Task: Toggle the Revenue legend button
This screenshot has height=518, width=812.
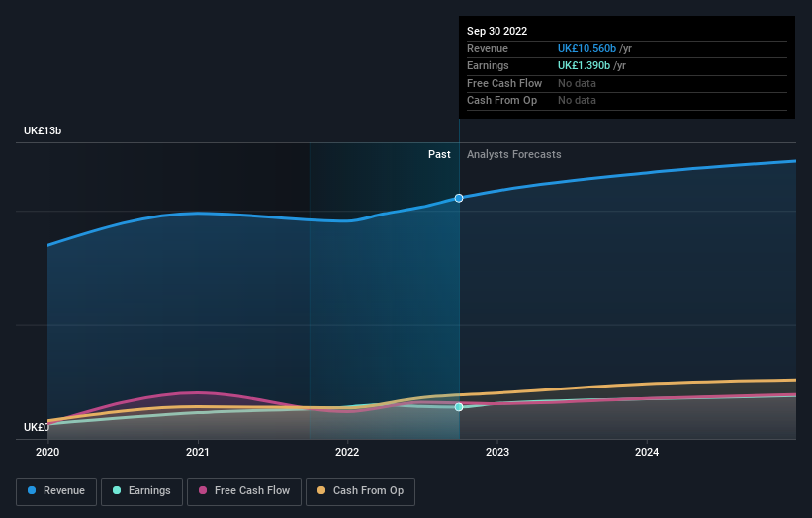Action: (x=56, y=491)
